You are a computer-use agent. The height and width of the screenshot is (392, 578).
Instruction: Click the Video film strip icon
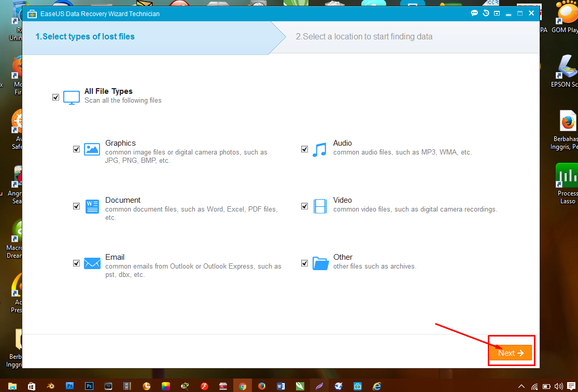pyautogui.click(x=320, y=206)
